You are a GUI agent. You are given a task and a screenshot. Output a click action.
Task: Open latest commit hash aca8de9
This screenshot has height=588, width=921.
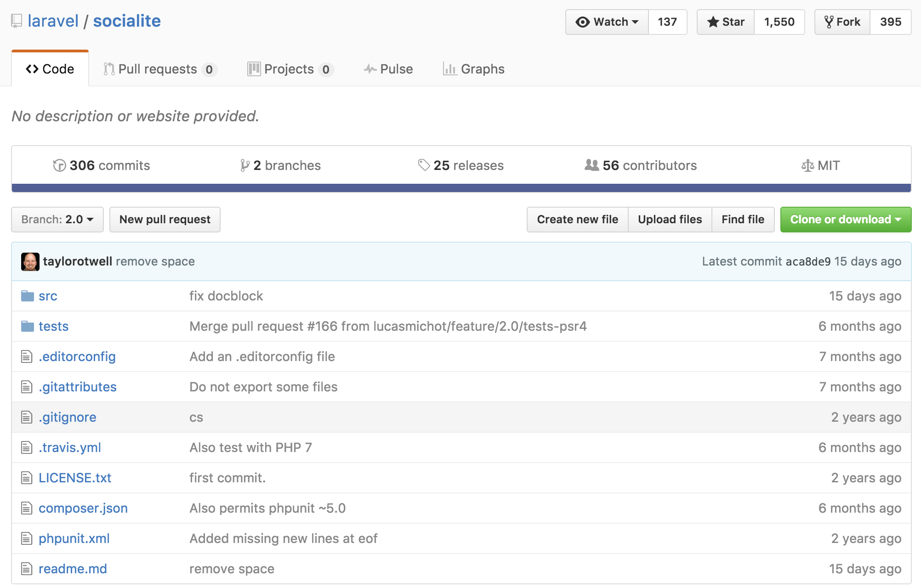[808, 261]
